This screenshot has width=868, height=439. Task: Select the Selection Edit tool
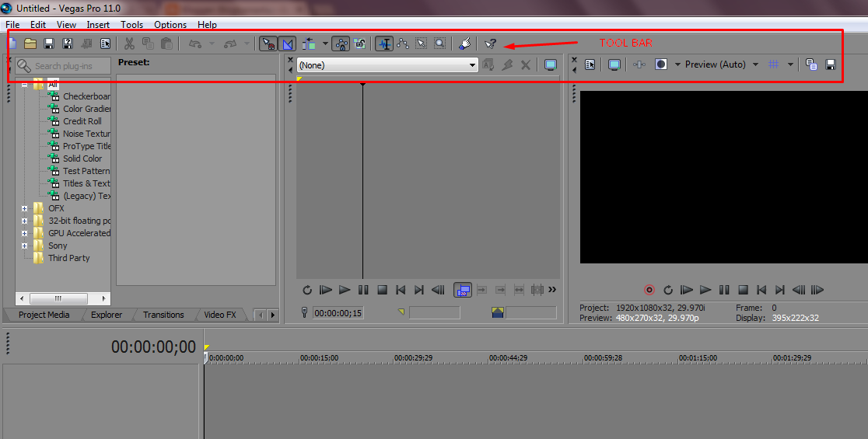click(422, 44)
